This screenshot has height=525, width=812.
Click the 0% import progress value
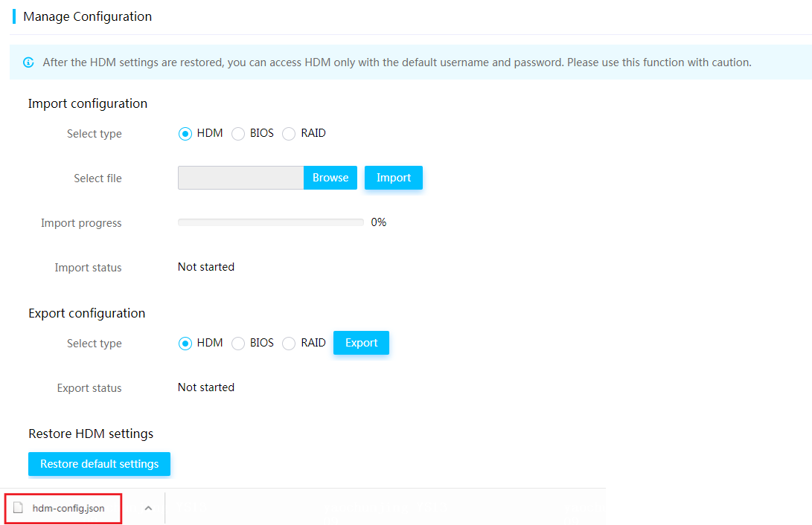click(379, 222)
